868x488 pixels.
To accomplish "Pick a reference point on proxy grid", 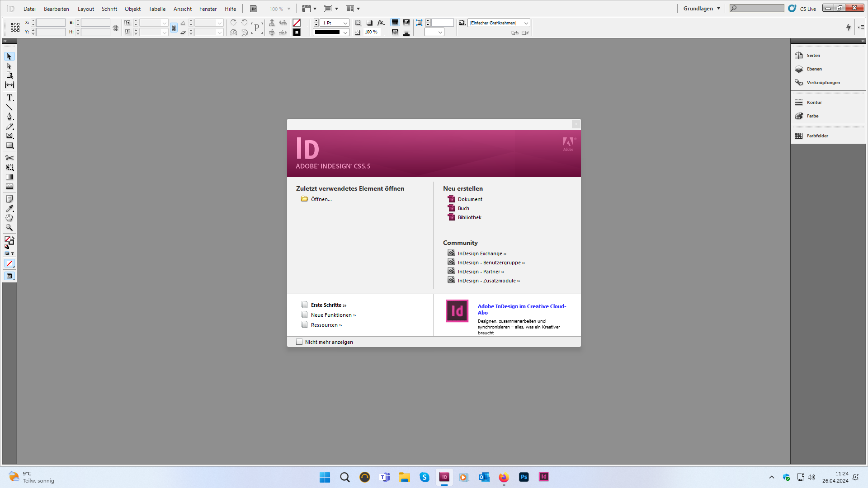I will click(x=15, y=28).
